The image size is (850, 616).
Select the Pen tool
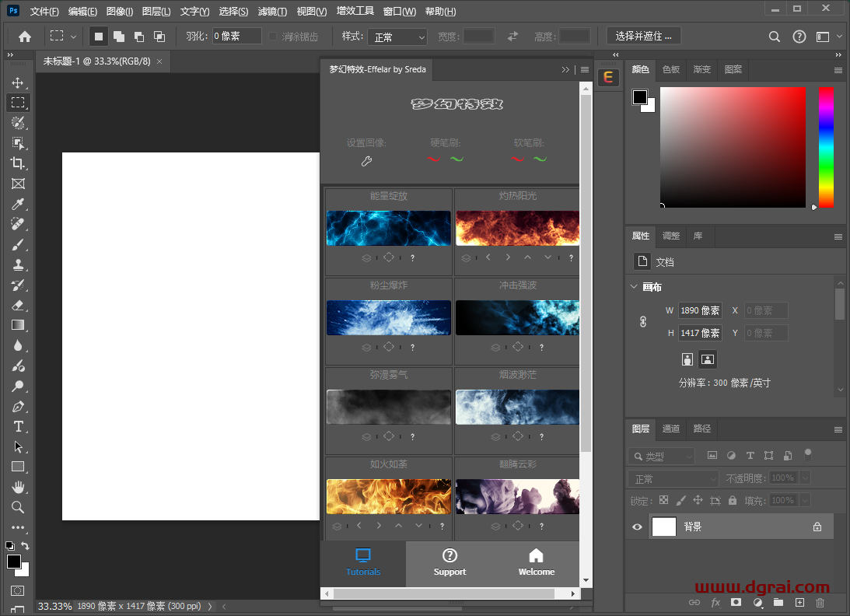click(x=19, y=405)
